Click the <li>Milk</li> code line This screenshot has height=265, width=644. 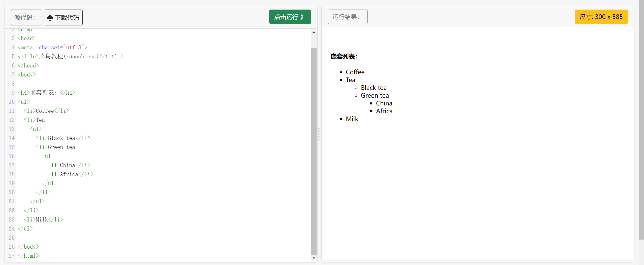coord(43,219)
